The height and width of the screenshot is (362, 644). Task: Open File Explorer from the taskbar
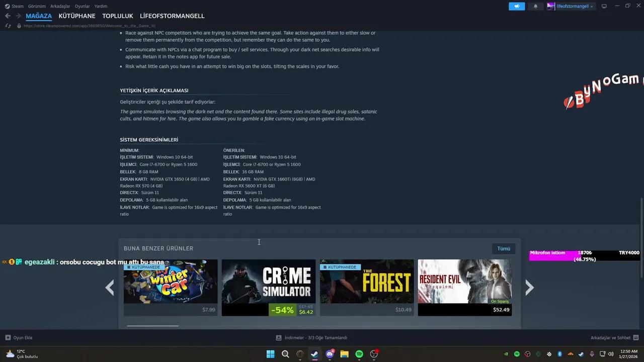click(344, 354)
